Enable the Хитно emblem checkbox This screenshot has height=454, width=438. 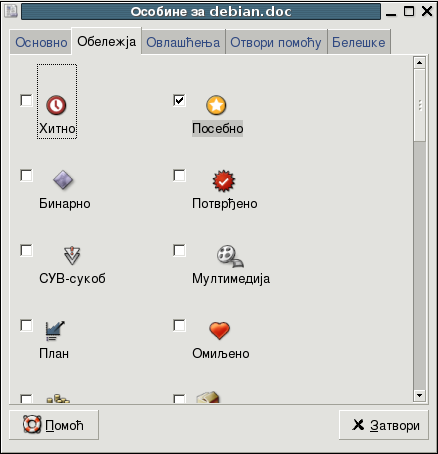(26, 100)
